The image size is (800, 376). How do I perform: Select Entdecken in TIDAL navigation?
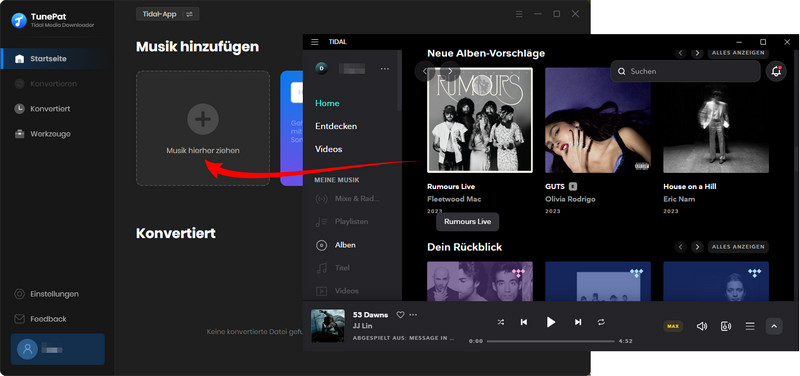pos(336,126)
